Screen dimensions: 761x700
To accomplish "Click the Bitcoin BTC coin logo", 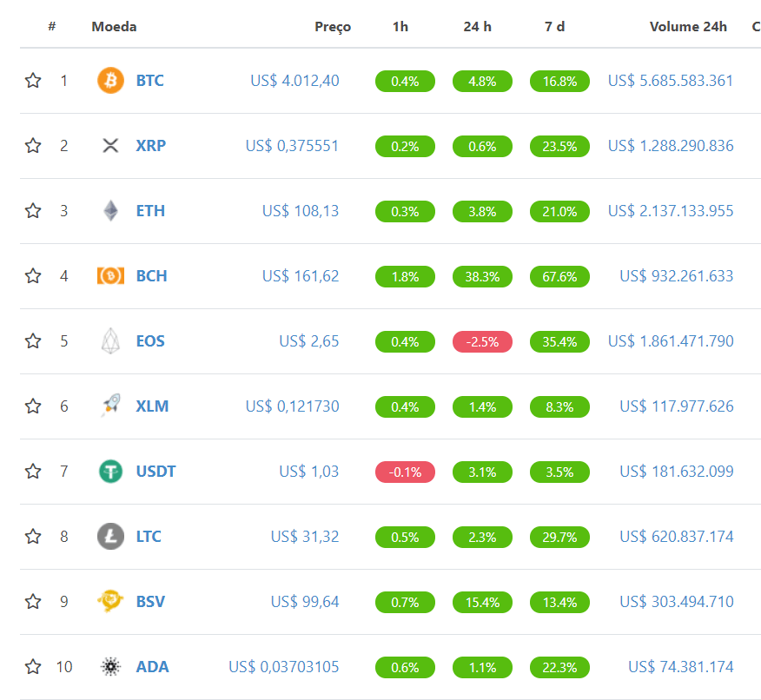I will [x=110, y=81].
